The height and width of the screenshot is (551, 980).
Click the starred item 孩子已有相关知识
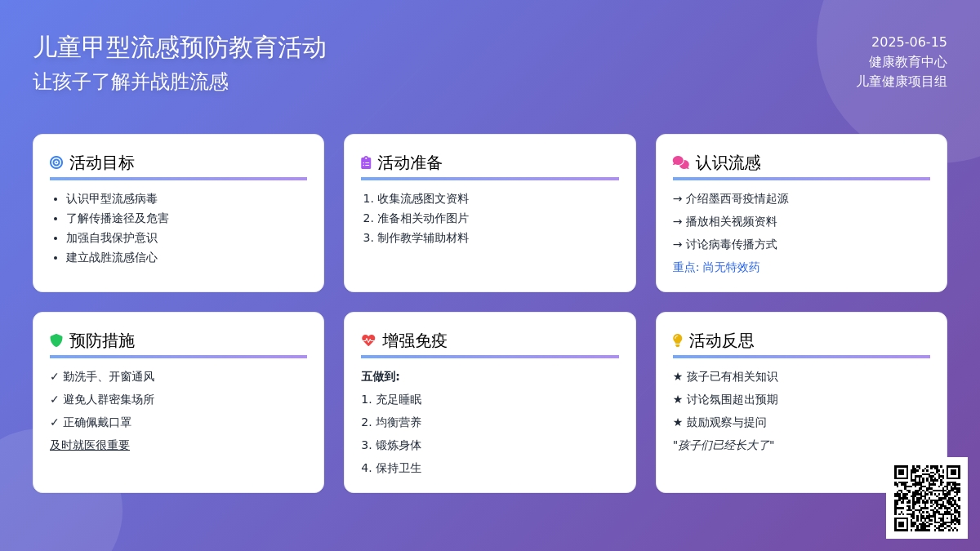point(725,376)
